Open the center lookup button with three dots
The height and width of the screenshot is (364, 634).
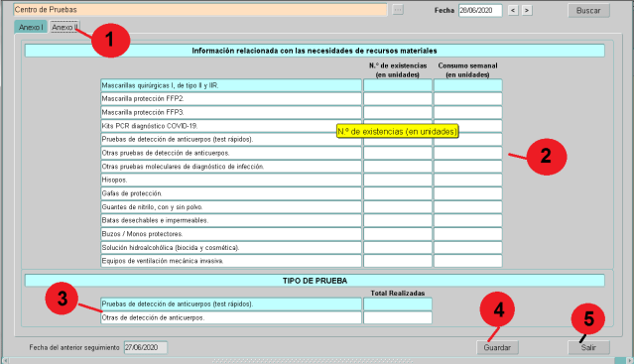click(398, 10)
